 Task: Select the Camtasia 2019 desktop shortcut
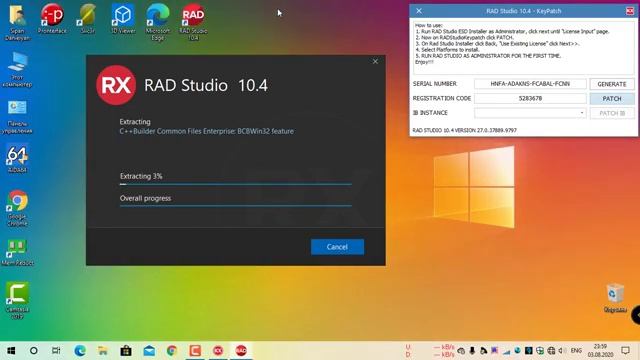(17, 300)
